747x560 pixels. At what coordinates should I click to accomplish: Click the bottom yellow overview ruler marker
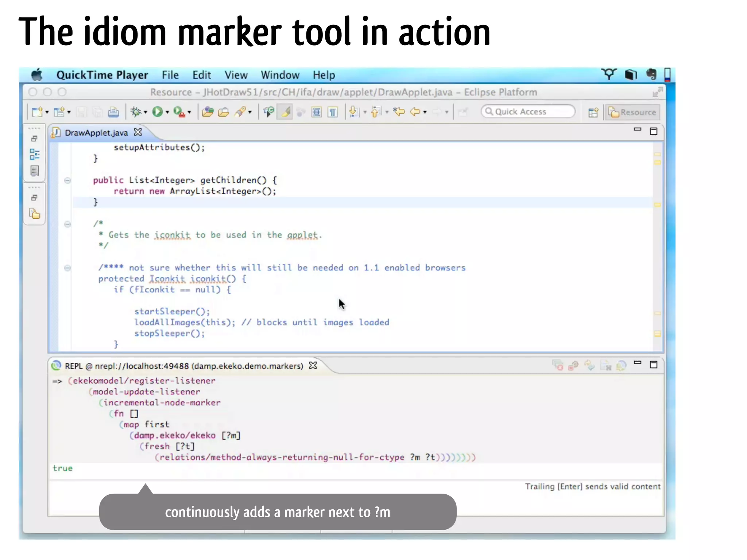coord(657,334)
